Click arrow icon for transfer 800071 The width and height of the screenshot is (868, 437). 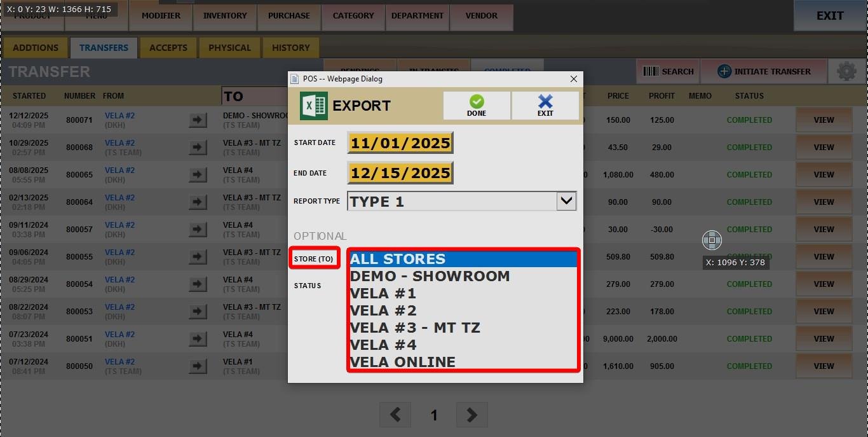point(198,120)
